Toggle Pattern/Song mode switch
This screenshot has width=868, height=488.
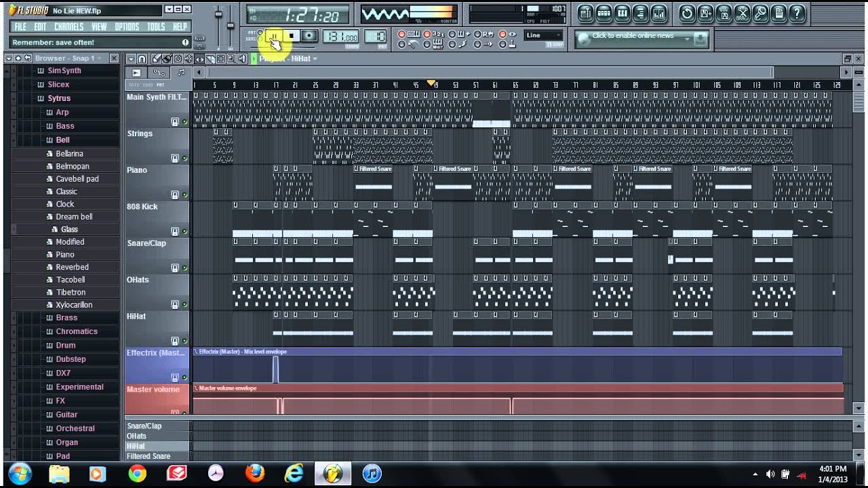click(260, 36)
